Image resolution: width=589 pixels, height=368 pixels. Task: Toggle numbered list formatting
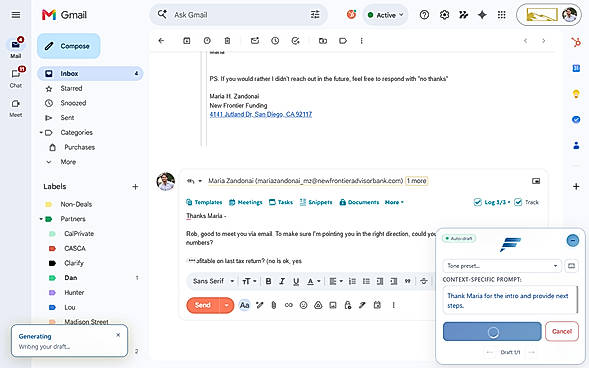pyautogui.click(x=352, y=281)
